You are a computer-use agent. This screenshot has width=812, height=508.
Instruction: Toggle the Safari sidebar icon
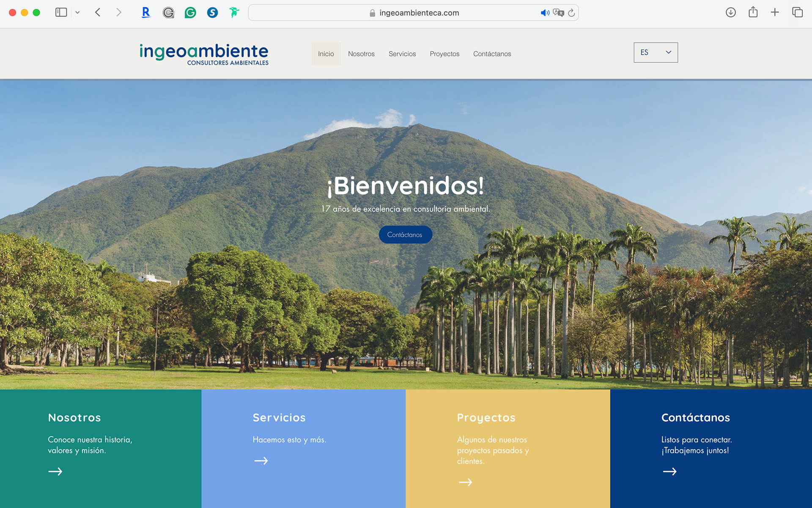click(61, 13)
